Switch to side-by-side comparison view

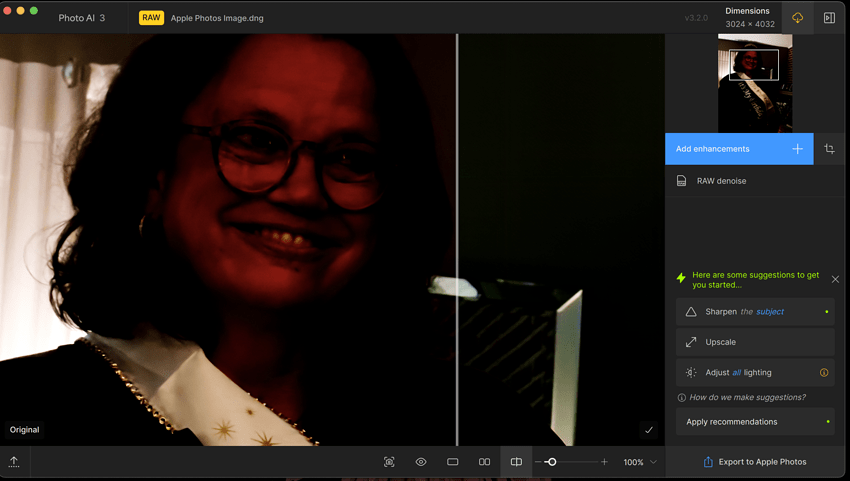pyautogui.click(x=484, y=462)
